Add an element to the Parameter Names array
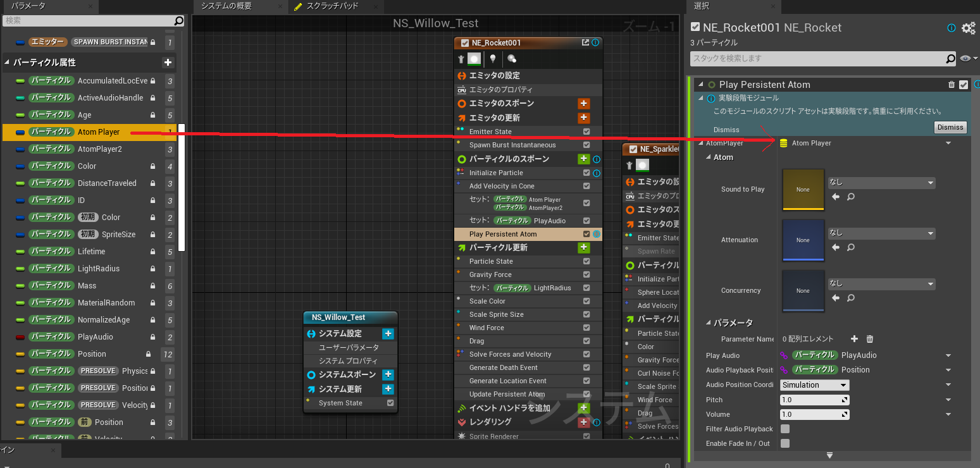The image size is (980, 468). pos(854,340)
